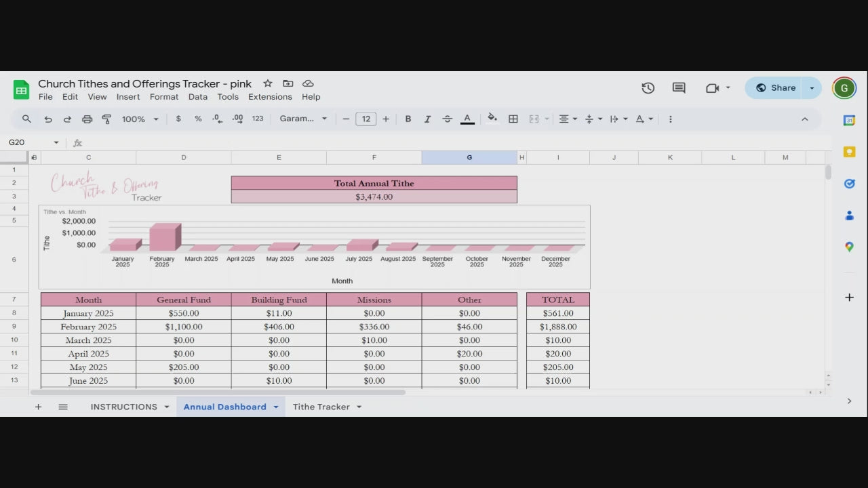Image resolution: width=868 pixels, height=488 pixels.
Task: Open version history clock icon
Action: click(x=648, y=88)
